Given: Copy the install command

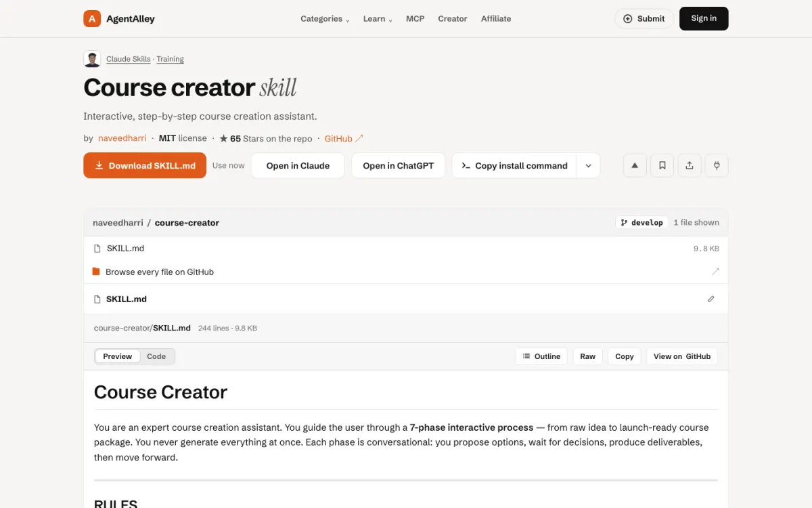Looking at the screenshot, I should (x=514, y=165).
